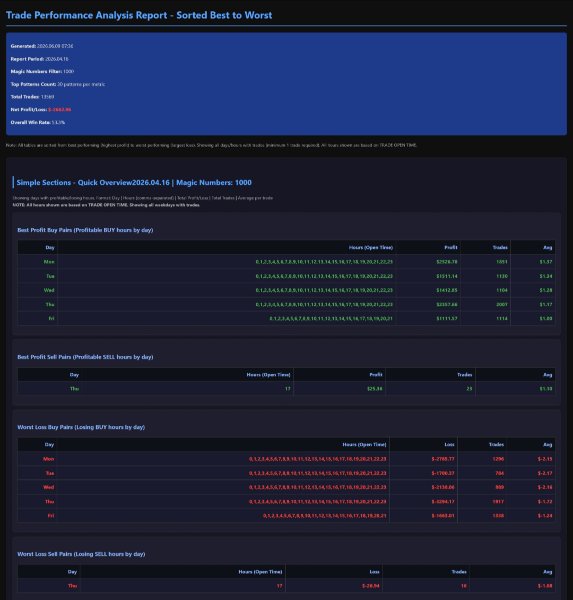573x600 pixels.
Task: Click 'Trades' header in Best Profit Buy table
Action: (x=500, y=248)
